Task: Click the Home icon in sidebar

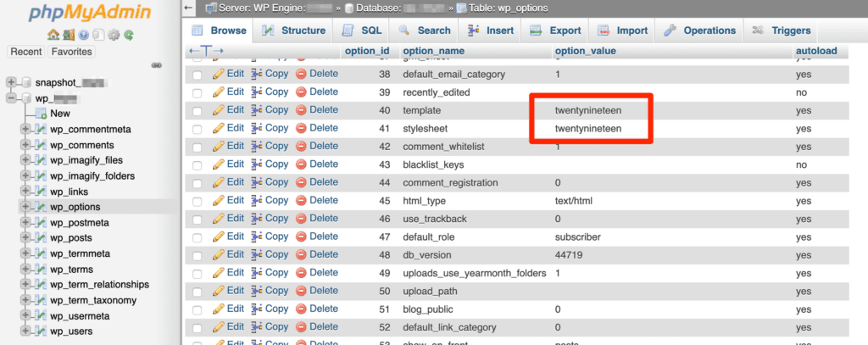Action: pos(53,35)
